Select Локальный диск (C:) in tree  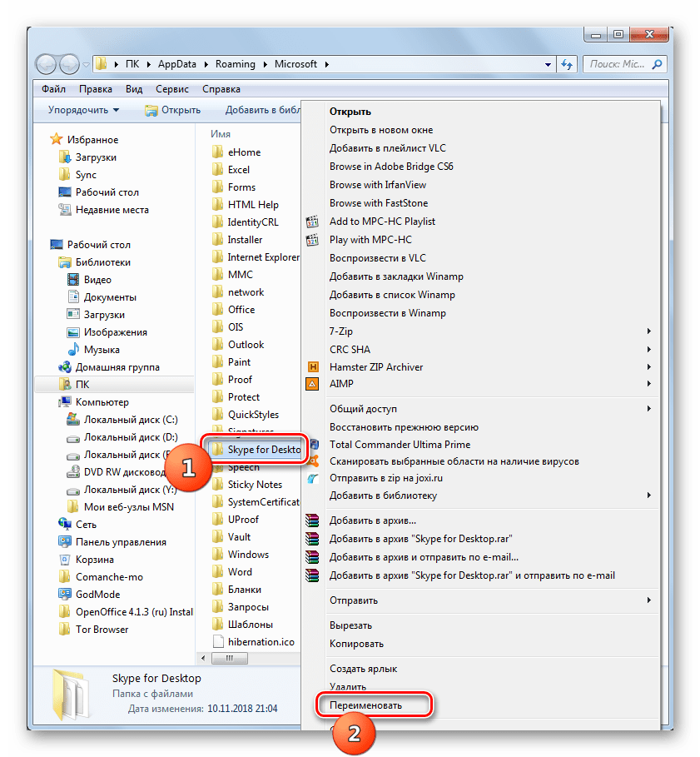point(130,420)
